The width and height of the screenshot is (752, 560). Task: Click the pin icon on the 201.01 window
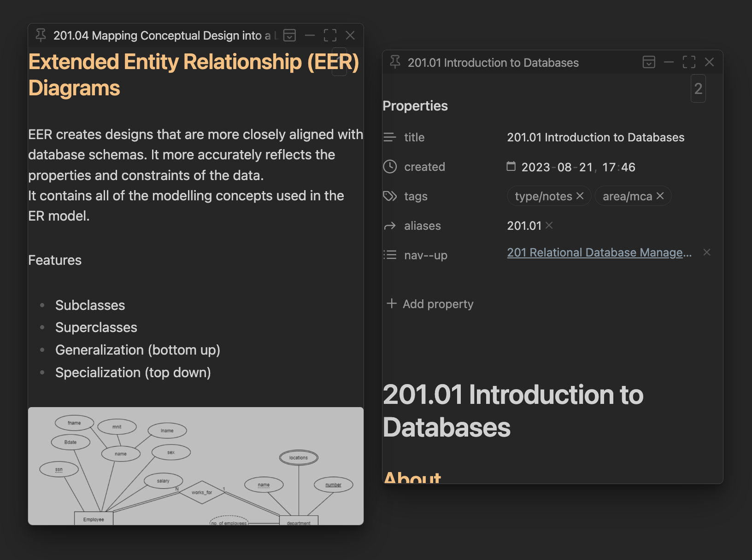pos(395,62)
